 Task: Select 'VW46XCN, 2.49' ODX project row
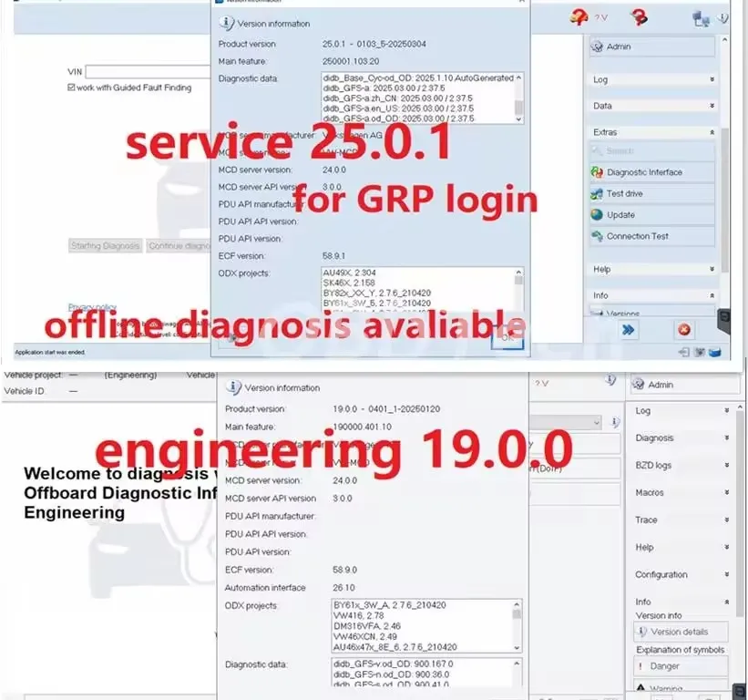click(365, 636)
